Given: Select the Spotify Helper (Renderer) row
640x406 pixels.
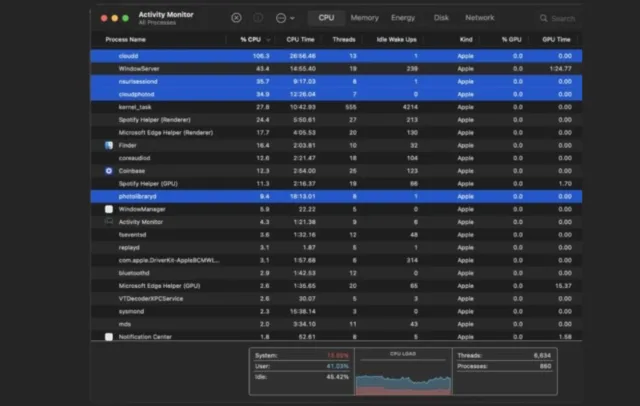Looking at the screenshot, I should (336, 120).
